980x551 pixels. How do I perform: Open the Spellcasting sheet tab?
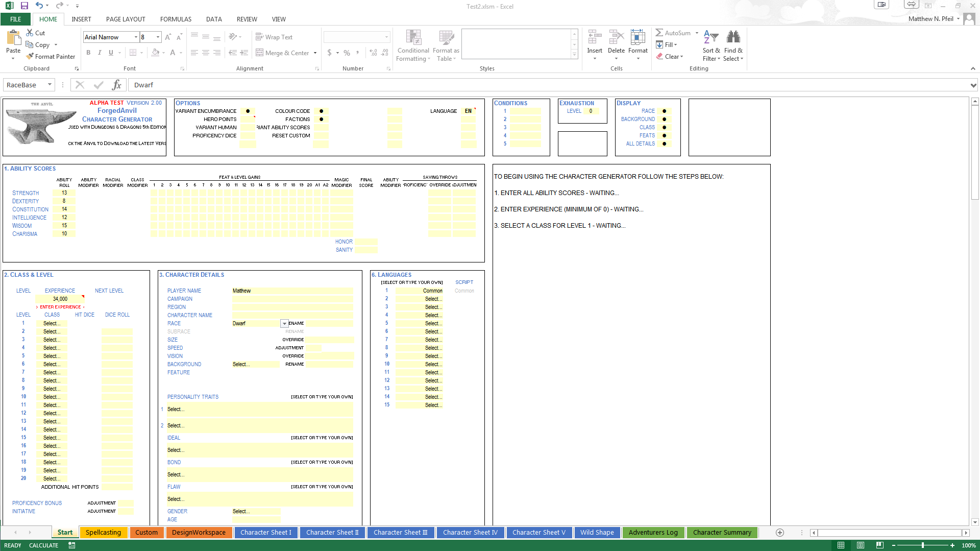[104, 533]
